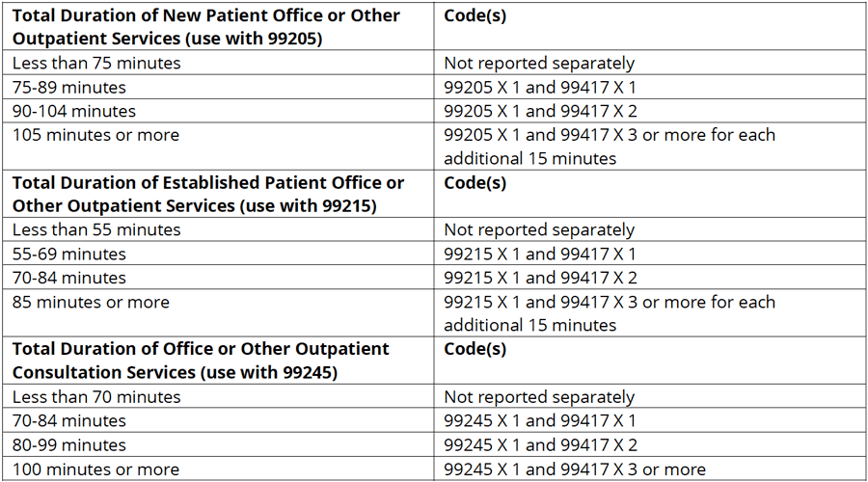
Task: Select "99205 X 1 and 99417 X 1" cell
Action: tap(540, 88)
